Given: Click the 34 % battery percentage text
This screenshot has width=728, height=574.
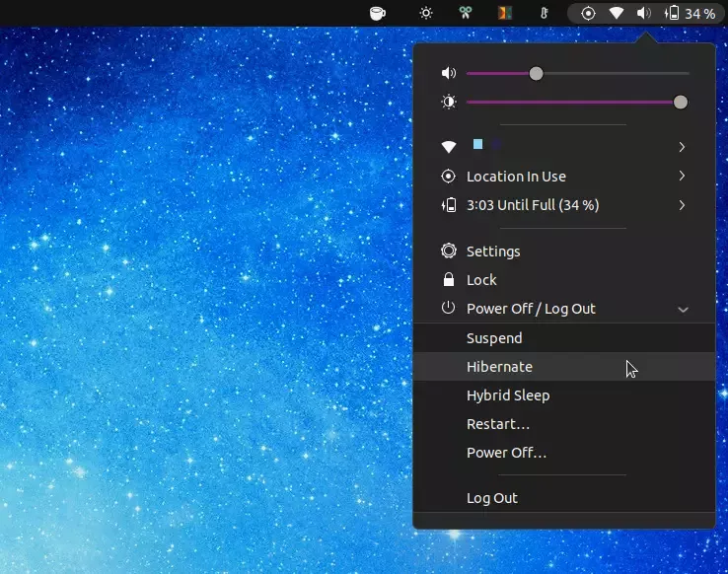Looking at the screenshot, I should [x=699, y=14].
